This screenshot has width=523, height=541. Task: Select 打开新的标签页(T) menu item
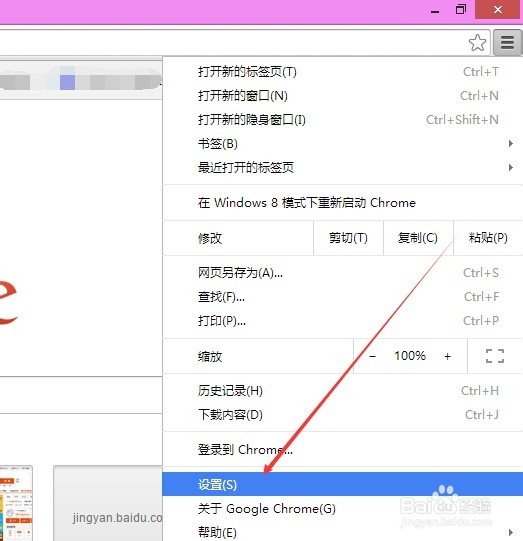click(343, 72)
